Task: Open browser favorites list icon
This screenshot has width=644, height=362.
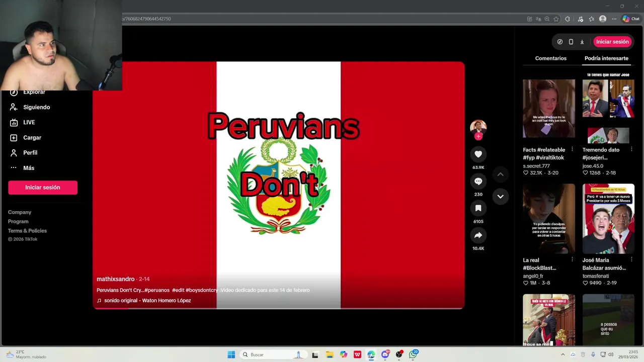Action: click(x=591, y=19)
